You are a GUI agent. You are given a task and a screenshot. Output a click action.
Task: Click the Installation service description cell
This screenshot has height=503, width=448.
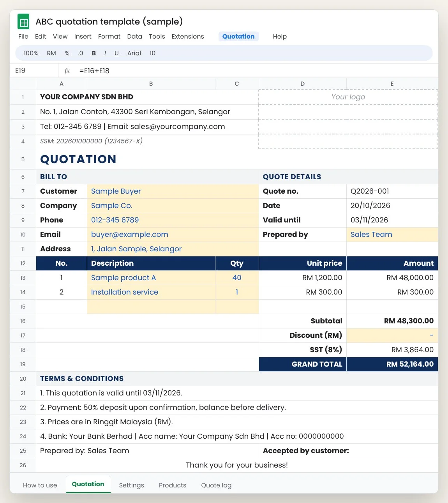(x=151, y=292)
